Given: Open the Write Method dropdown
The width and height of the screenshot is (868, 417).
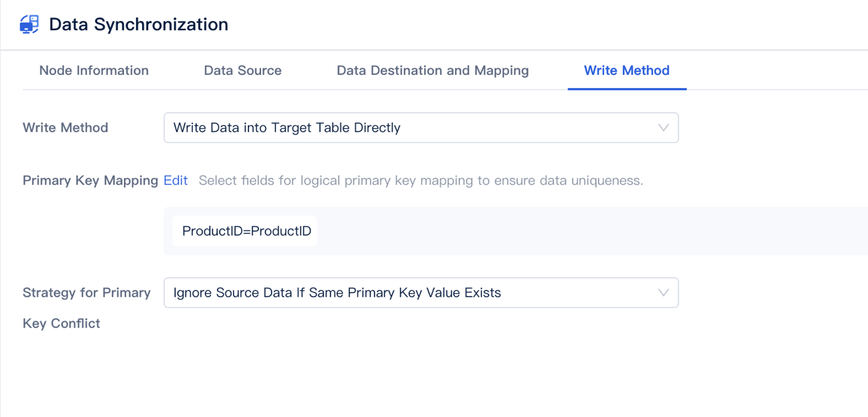Looking at the screenshot, I should tap(420, 127).
